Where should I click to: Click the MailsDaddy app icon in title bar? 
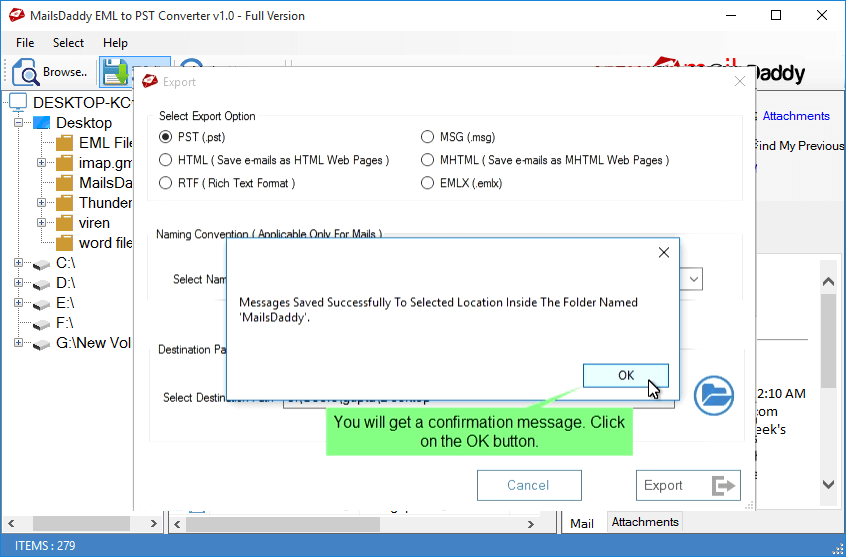click(x=16, y=15)
